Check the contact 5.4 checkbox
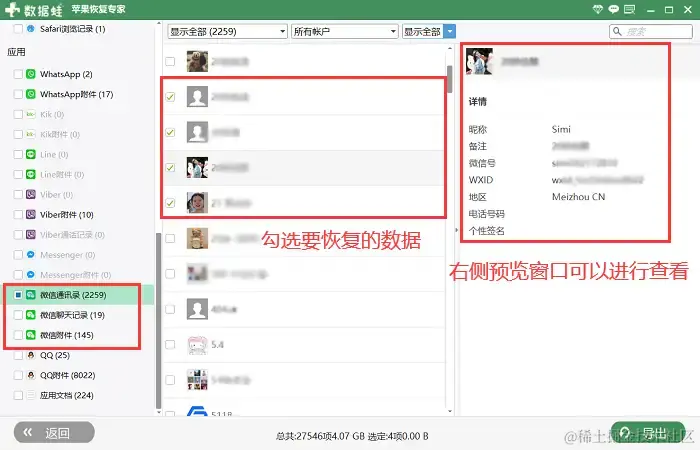Viewport: 700px width, 450px height. [x=170, y=345]
